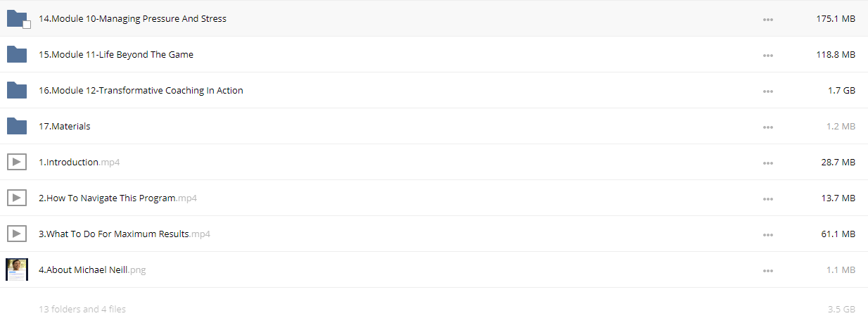Play the Introduction video icon

click(x=16, y=162)
